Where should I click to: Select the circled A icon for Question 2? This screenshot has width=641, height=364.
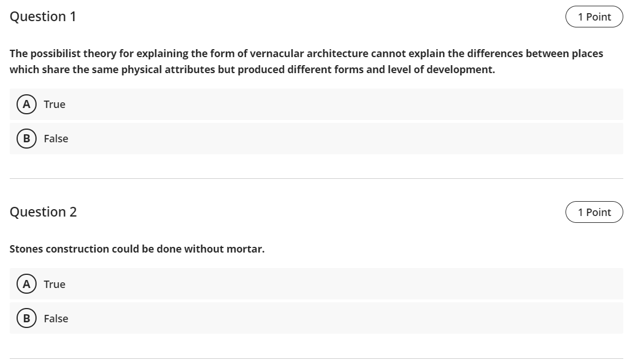(26, 284)
